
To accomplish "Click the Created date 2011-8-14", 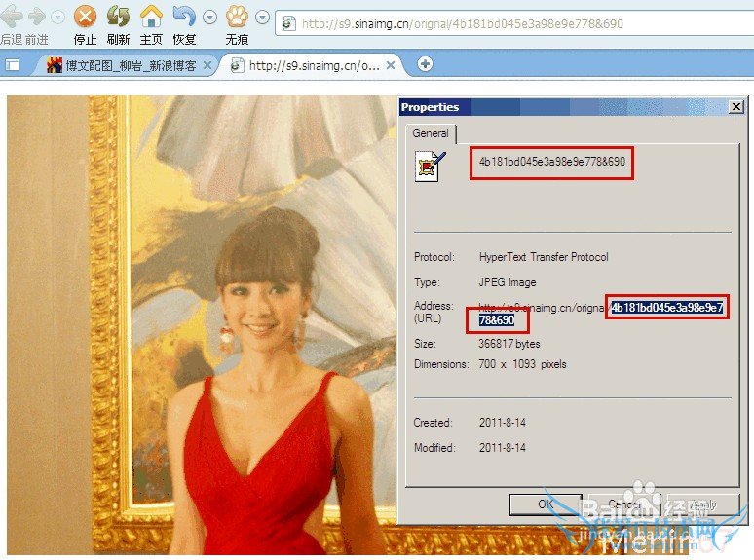I will pos(503,423).
